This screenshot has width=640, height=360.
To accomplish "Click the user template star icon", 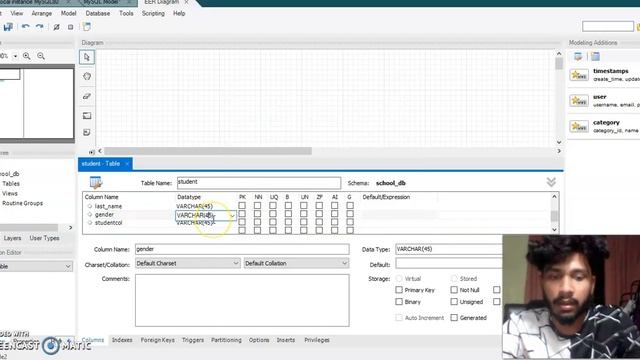I will (579, 100).
